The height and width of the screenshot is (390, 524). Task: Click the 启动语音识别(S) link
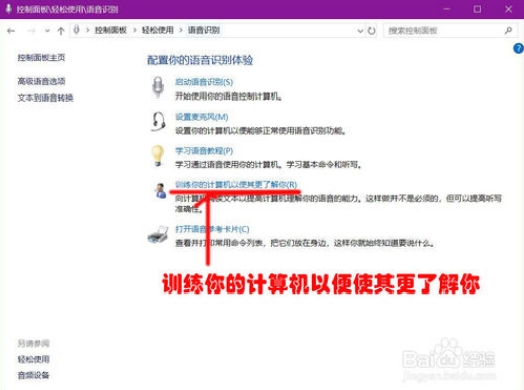tap(204, 82)
